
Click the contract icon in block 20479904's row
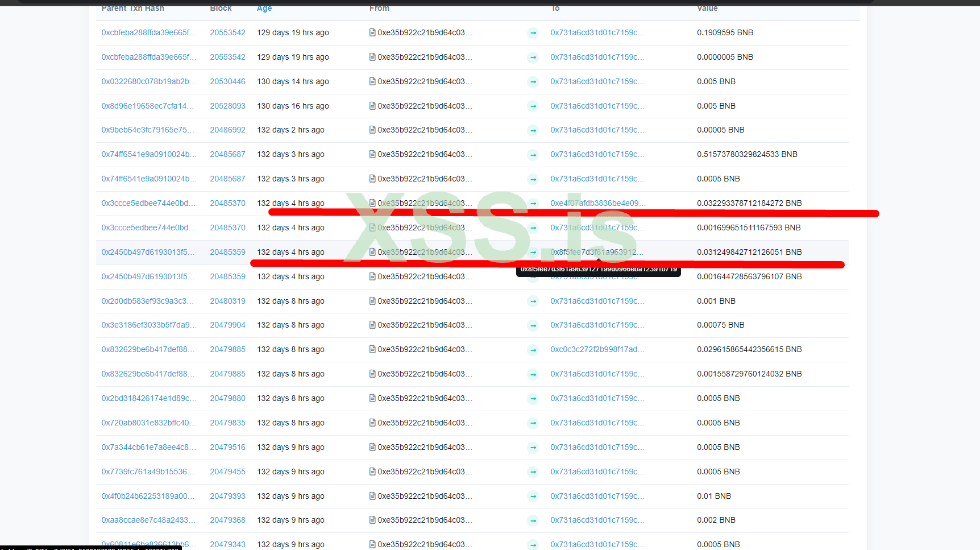click(372, 325)
